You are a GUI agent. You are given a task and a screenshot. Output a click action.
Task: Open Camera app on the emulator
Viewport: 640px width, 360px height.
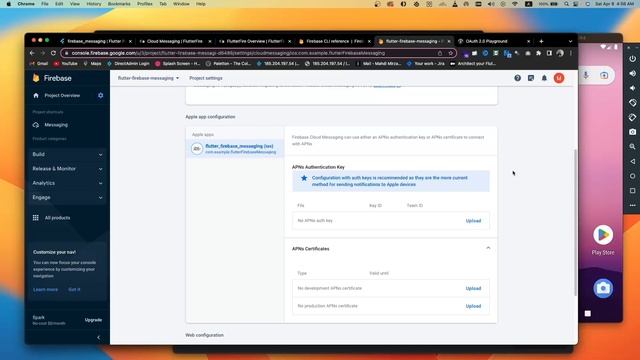pos(603,288)
